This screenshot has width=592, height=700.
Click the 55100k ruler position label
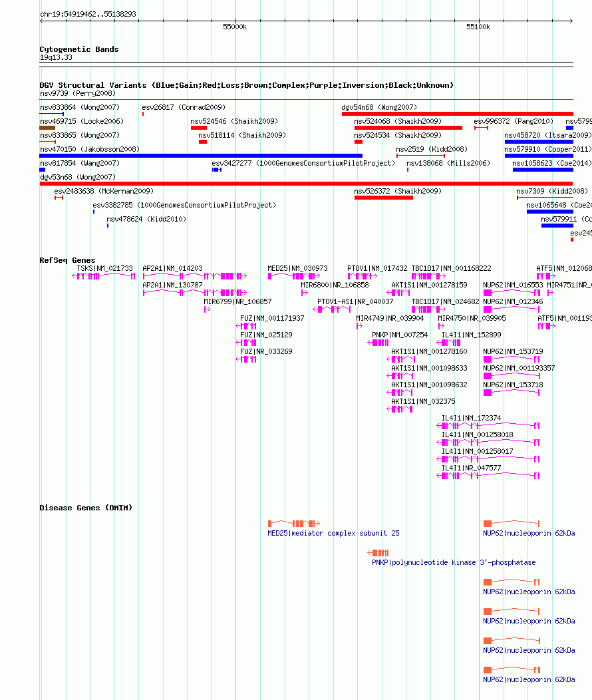pos(478,27)
